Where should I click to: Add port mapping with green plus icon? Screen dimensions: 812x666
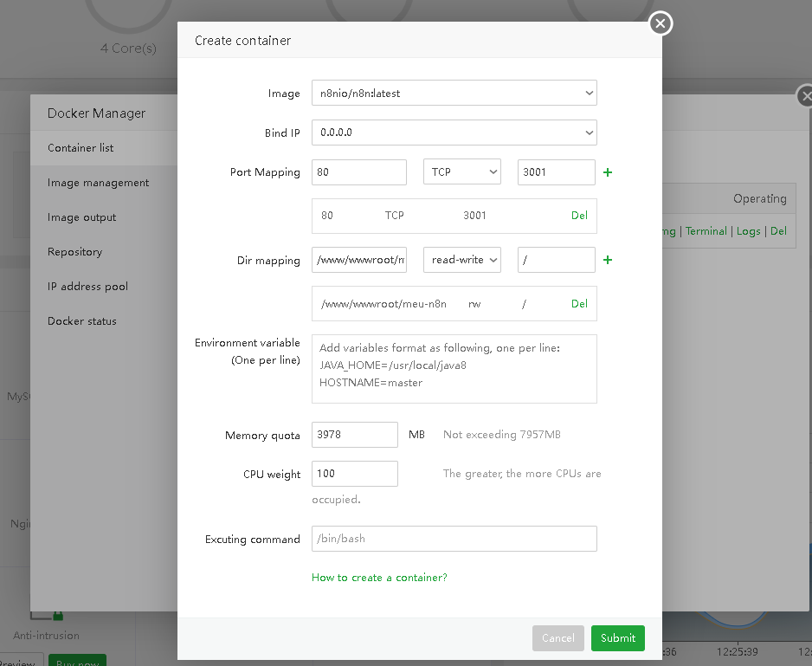pyautogui.click(x=608, y=172)
